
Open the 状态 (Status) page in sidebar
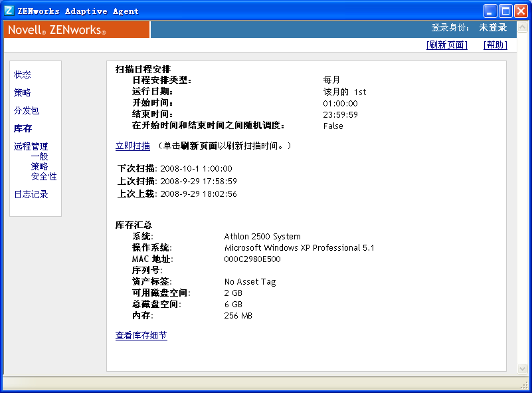[x=23, y=74]
